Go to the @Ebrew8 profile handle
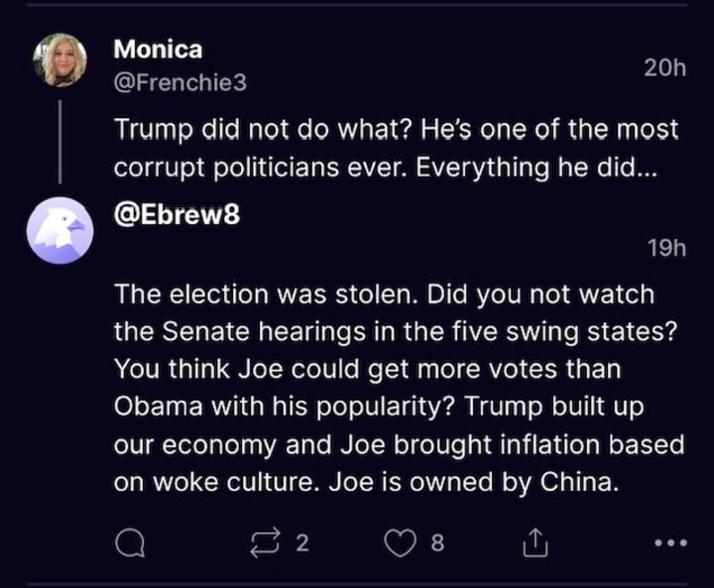 point(178,213)
